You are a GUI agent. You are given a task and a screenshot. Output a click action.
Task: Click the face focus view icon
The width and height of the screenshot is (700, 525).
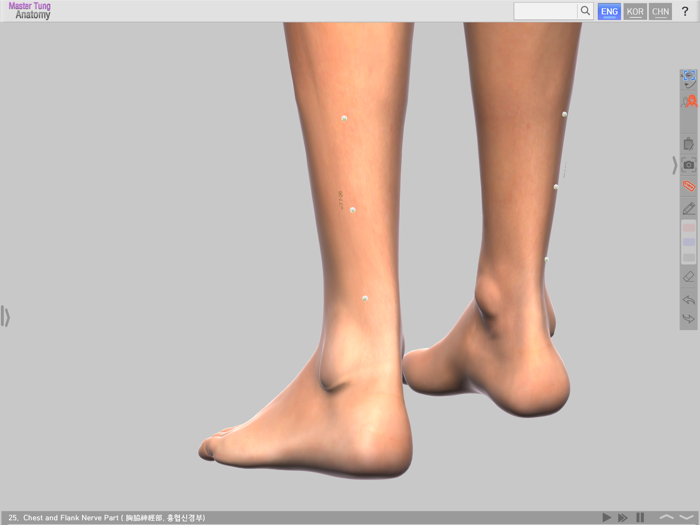coord(689,79)
